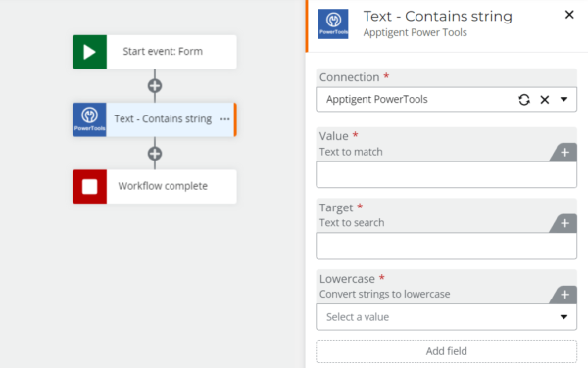Click the Text to match input field
Screen dimensions: 588x368
tap(446, 175)
